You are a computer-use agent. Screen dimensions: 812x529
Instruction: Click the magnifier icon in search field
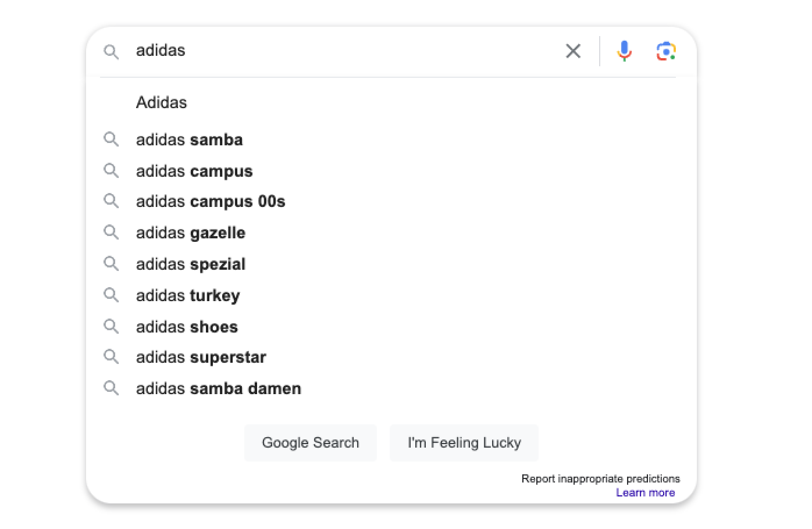point(111,52)
